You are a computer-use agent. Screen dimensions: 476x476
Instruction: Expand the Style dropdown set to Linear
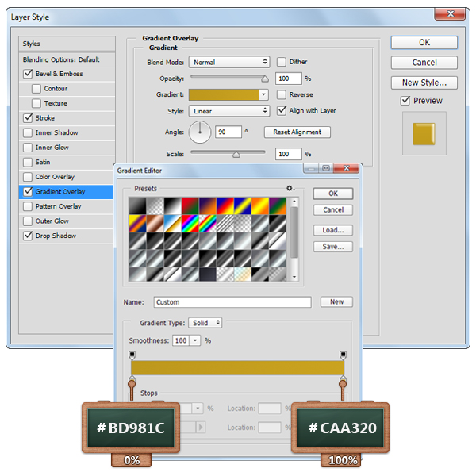230,111
